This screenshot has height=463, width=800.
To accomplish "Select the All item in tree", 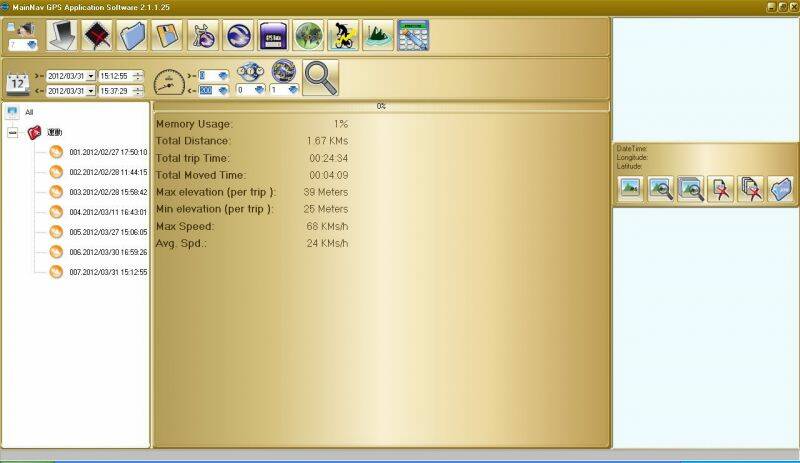I will [x=29, y=112].
